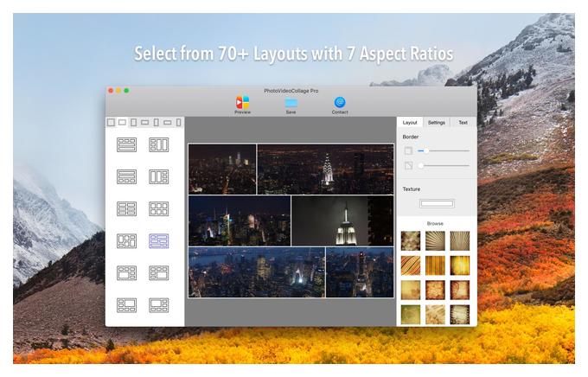Image resolution: width=588 pixels, height=377 pixels.
Task: Pick the irregular mixed-size cells layout
Action: pyautogui.click(x=127, y=241)
